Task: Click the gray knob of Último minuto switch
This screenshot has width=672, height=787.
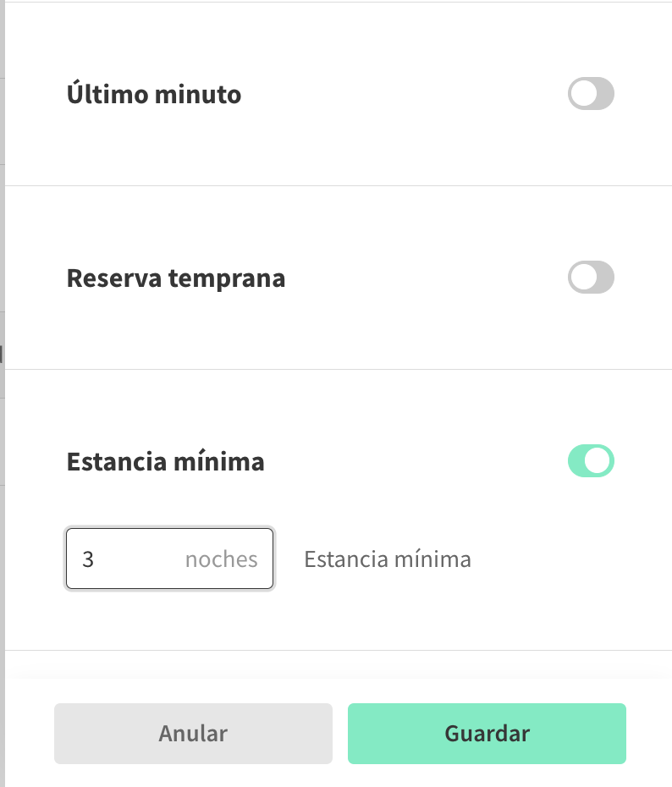Action: point(582,94)
